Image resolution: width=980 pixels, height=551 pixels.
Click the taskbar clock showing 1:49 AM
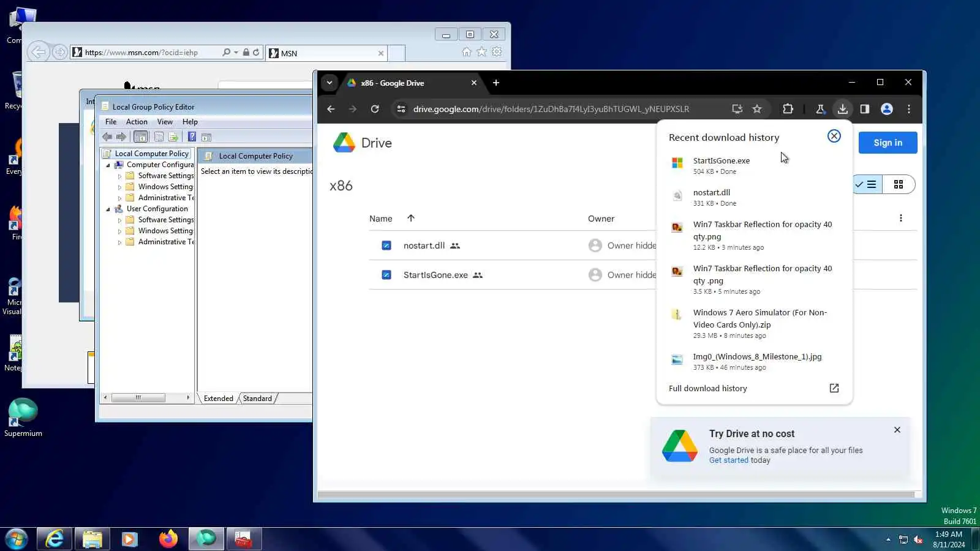[x=949, y=539]
